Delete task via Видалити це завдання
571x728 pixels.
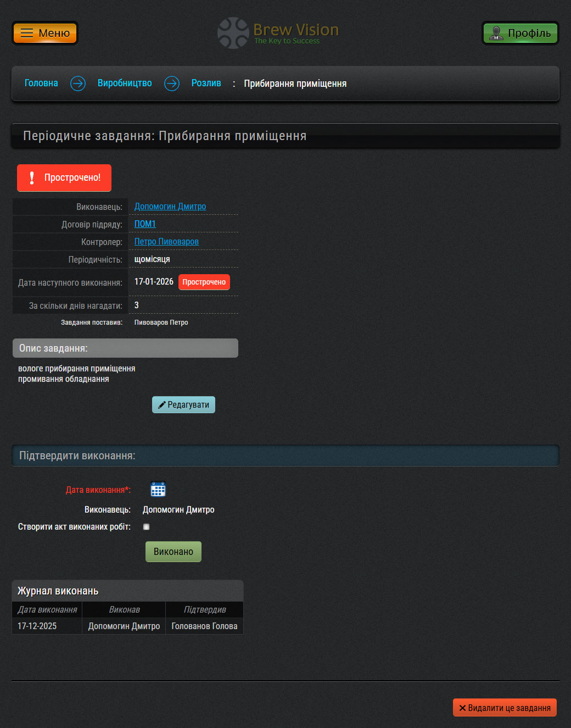click(x=505, y=708)
